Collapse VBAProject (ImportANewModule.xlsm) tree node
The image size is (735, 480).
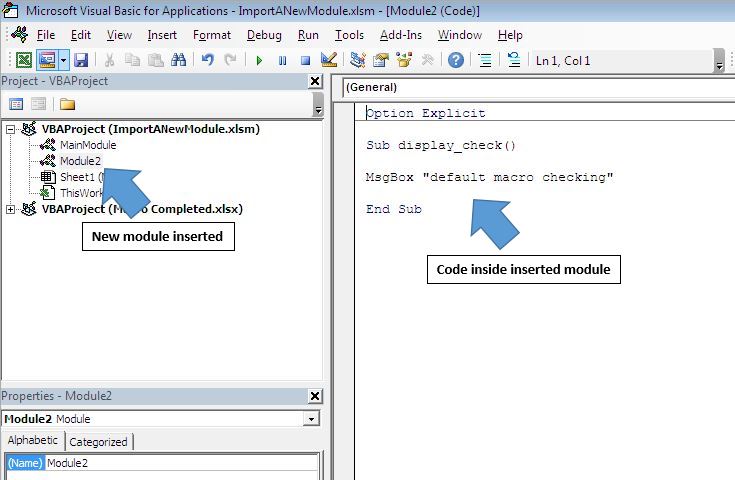tap(10, 129)
